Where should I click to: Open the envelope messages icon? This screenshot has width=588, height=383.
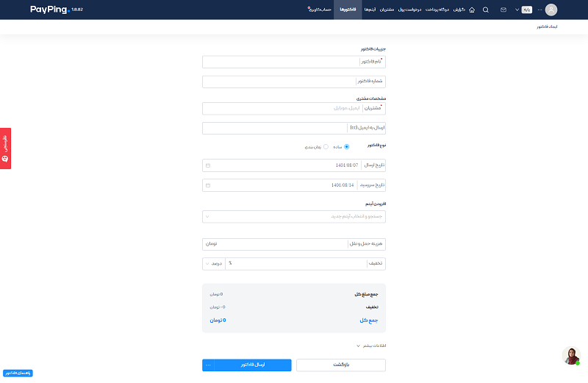point(503,10)
